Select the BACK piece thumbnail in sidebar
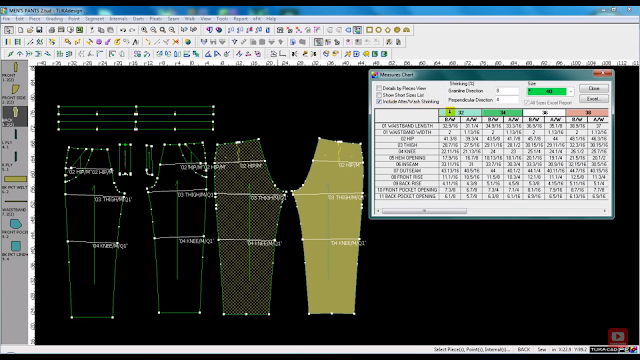640x360 pixels. (x=15, y=116)
